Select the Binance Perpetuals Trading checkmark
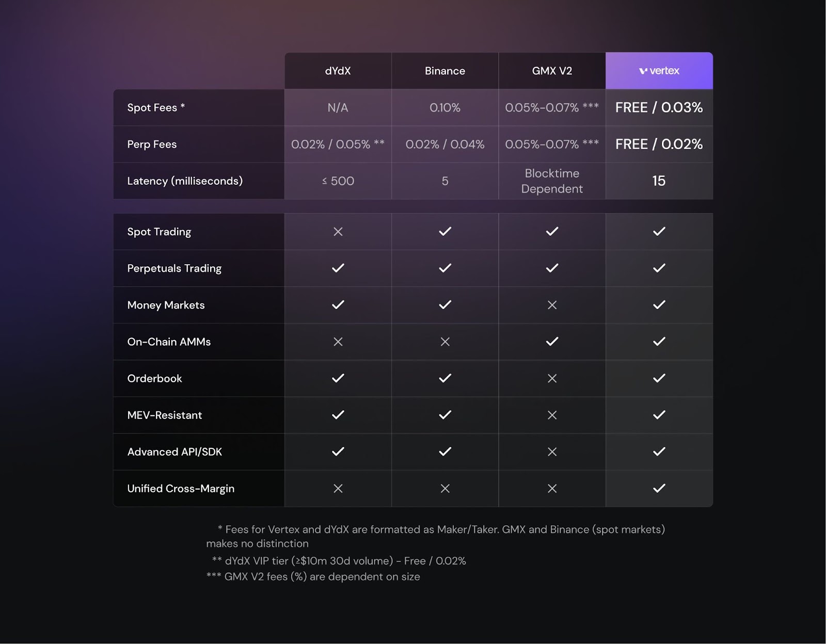 pyautogui.click(x=445, y=268)
